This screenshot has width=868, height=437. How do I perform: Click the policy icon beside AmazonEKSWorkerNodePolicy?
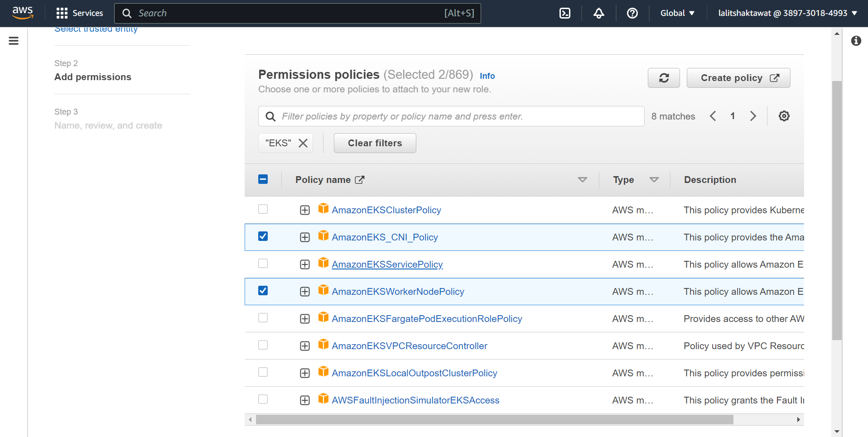click(323, 290)
